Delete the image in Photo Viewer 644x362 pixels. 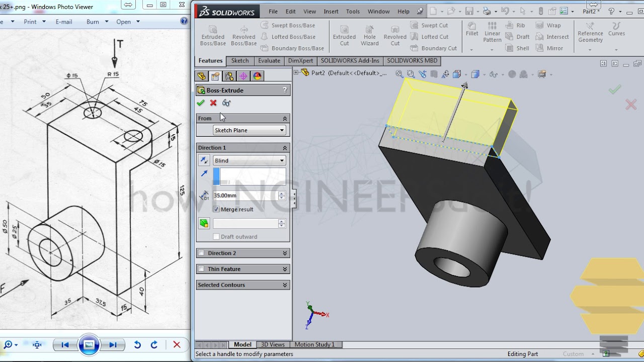tap(177, 345)
